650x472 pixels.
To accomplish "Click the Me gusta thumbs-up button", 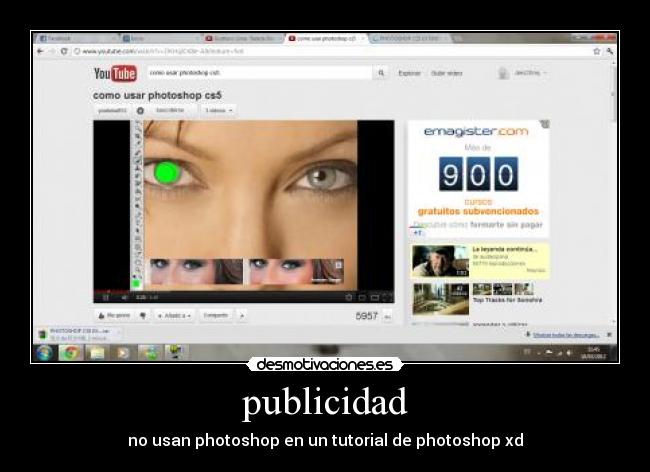I will [114, 315].
